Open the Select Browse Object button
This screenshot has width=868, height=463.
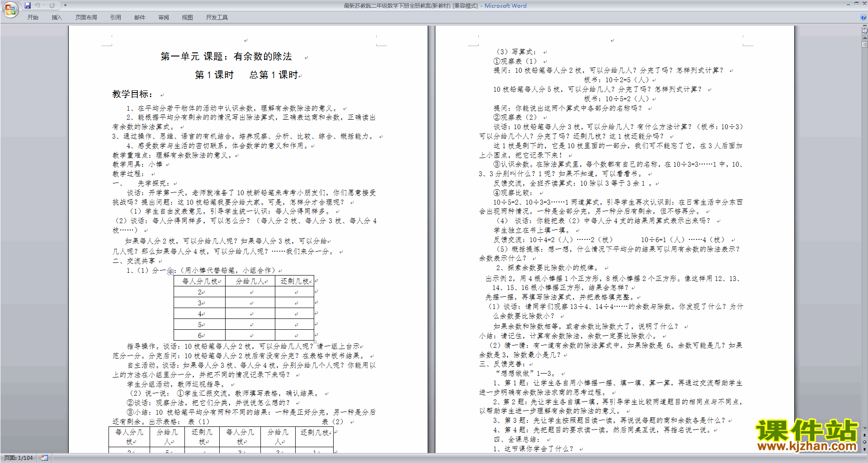click(864, 442)
